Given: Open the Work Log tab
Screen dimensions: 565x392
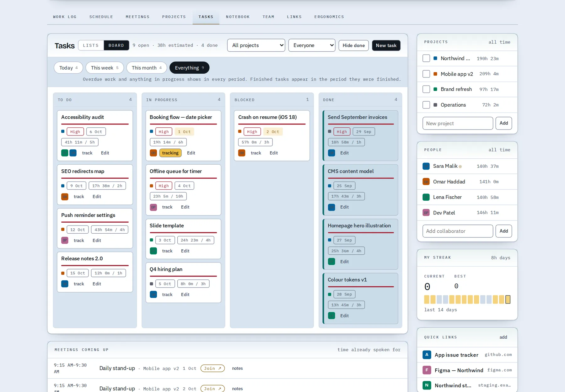Looking at the screenshot, I should tap(65, 17).
